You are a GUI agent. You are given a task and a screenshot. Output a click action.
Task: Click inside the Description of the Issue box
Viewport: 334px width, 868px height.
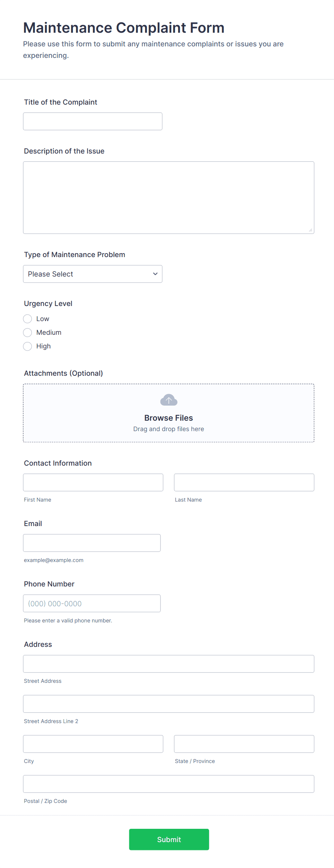pos(168,197)
